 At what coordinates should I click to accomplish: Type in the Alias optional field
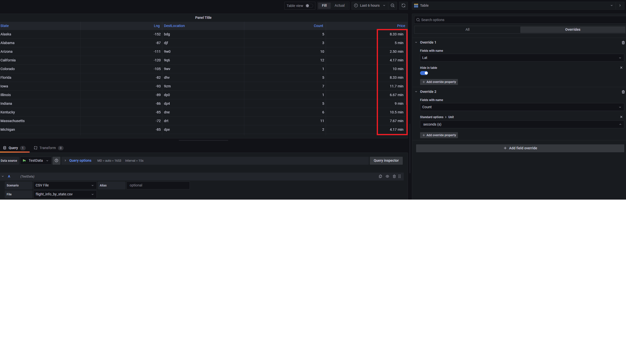pyautogui.click(x=158, y=185)
